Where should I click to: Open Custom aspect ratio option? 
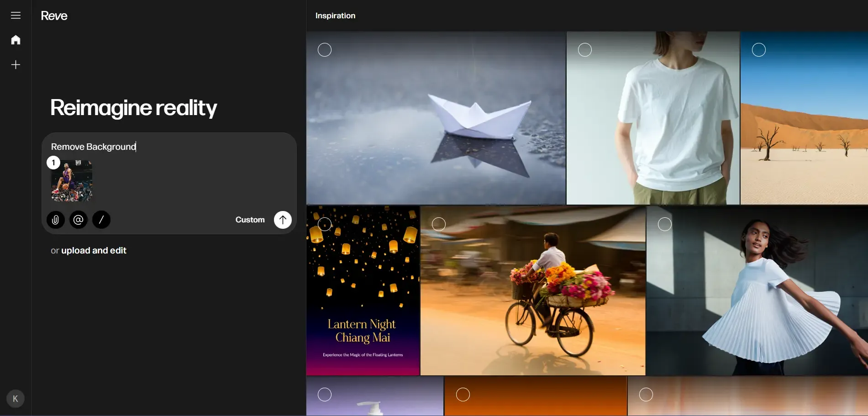tap(250, 220)
